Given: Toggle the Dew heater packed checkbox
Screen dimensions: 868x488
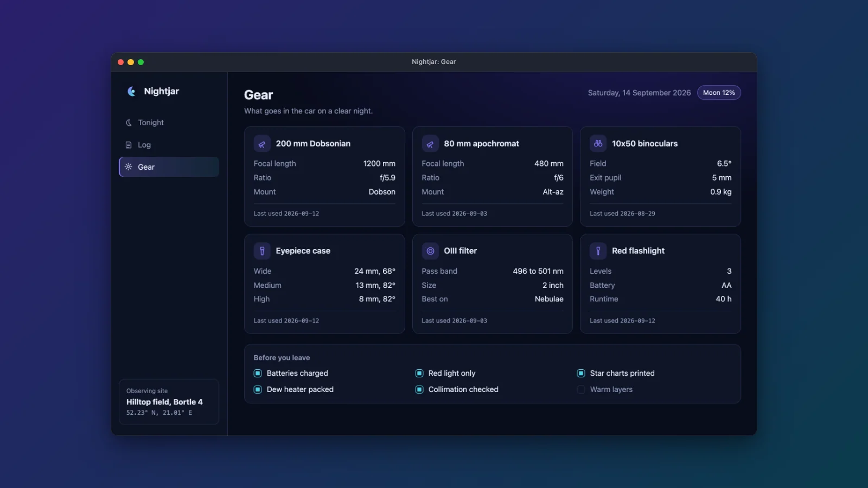Looking at the screenshot, I should [x=258, y=389].
